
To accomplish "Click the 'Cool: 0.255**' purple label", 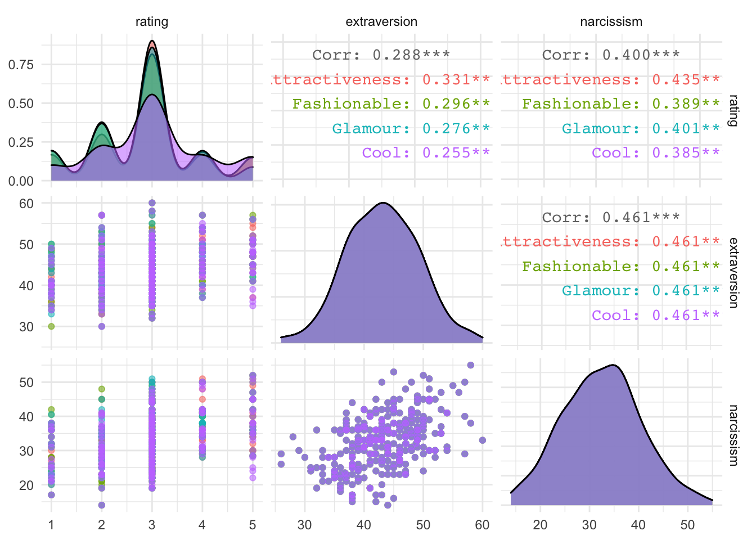I will (426, 153).
